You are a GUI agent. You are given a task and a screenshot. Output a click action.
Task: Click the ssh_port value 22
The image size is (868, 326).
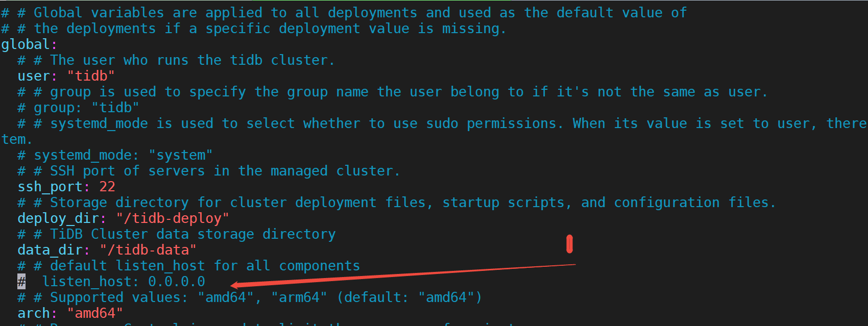[x=107, y=187]
